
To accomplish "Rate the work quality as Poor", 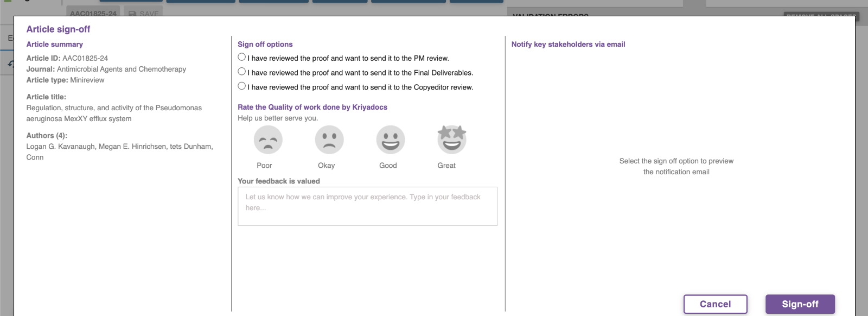I will [268, 140].
